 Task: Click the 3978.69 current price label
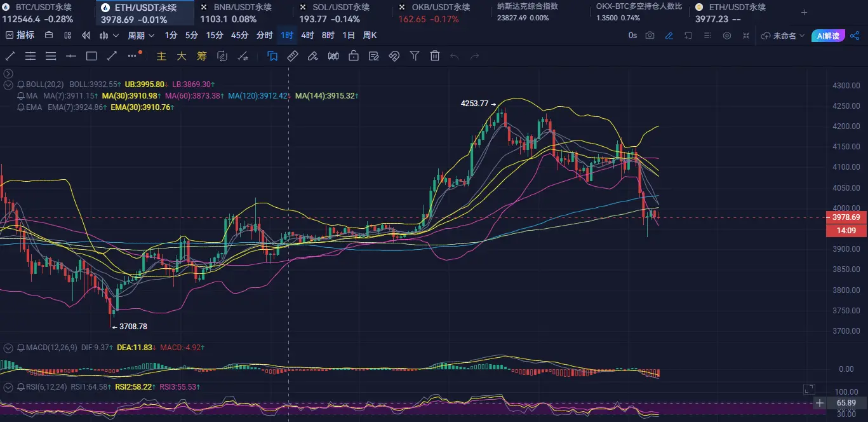coord(846,217)
